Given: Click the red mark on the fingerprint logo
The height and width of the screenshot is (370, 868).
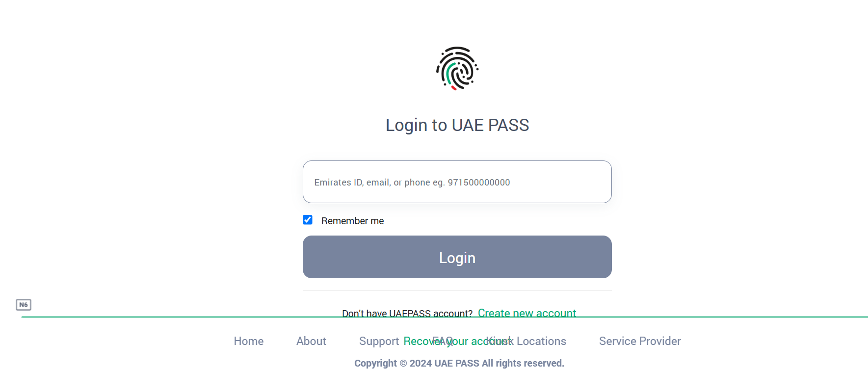Looking at the screenshot, I should point(454,88).
